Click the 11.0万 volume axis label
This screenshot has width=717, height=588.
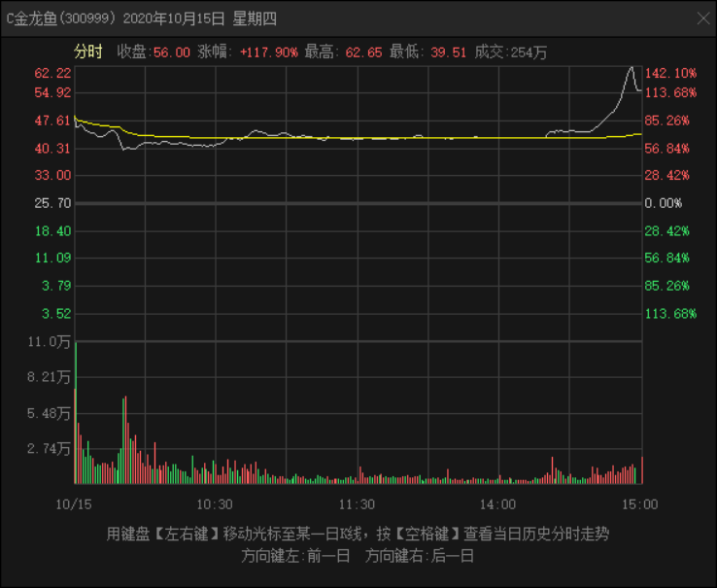coord(50,341)
